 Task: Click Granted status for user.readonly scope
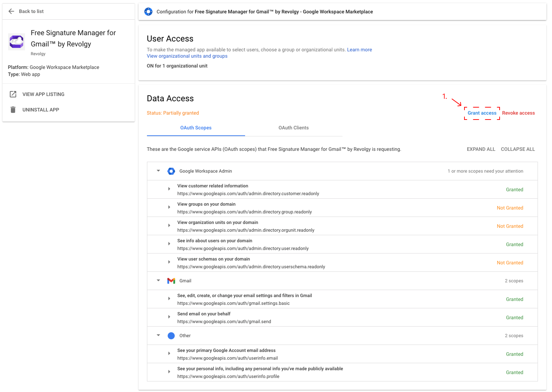[x=514, y=245]
